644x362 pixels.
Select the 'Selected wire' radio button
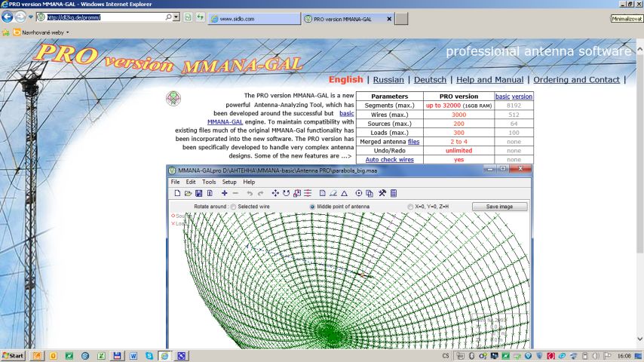tap(233, 207)
